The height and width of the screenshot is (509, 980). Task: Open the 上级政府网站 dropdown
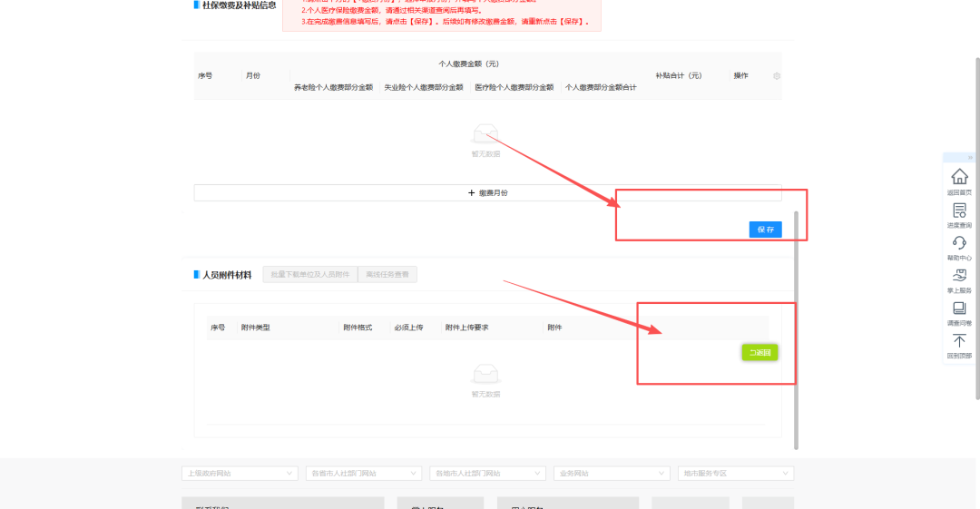240,474
